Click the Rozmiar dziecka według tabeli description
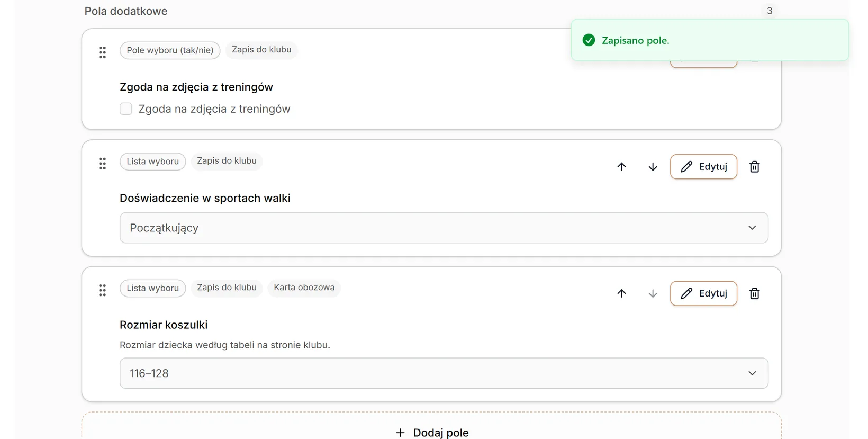Viewport: 868px width, 439px height. (225, 345)
